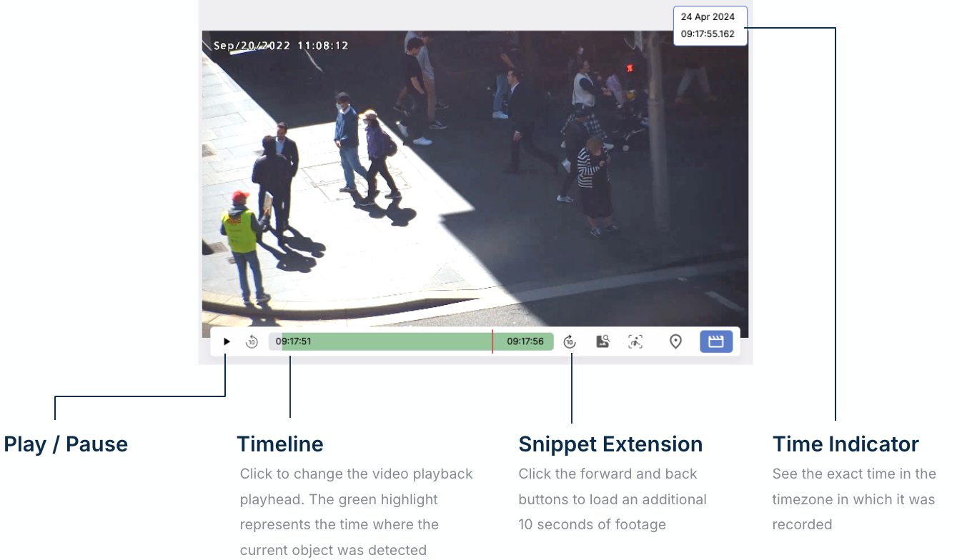Click the Timeline heading text
This screenshot has height=560, width=957.
280,444
